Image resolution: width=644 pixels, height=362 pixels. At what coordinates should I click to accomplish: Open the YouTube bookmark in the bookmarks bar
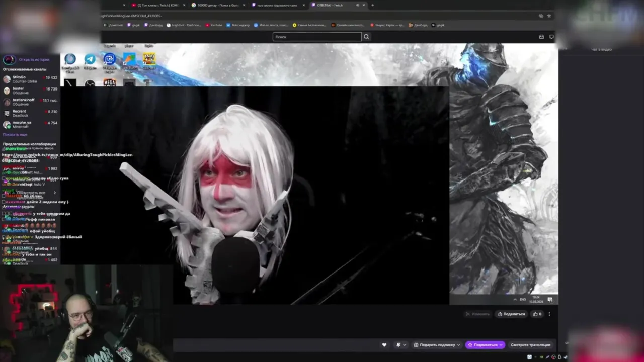click(214, 25)
